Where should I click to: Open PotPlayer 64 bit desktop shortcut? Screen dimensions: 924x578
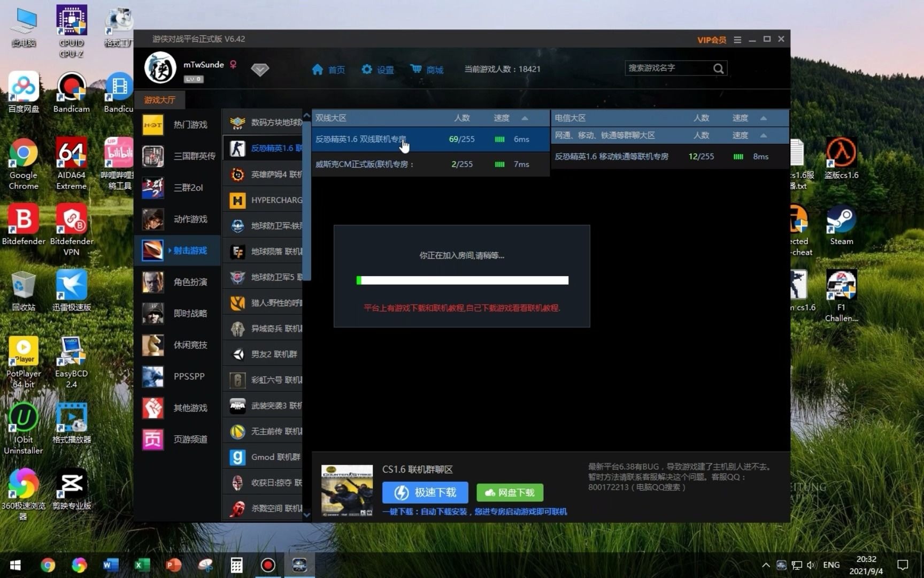[x=24, y=362]
